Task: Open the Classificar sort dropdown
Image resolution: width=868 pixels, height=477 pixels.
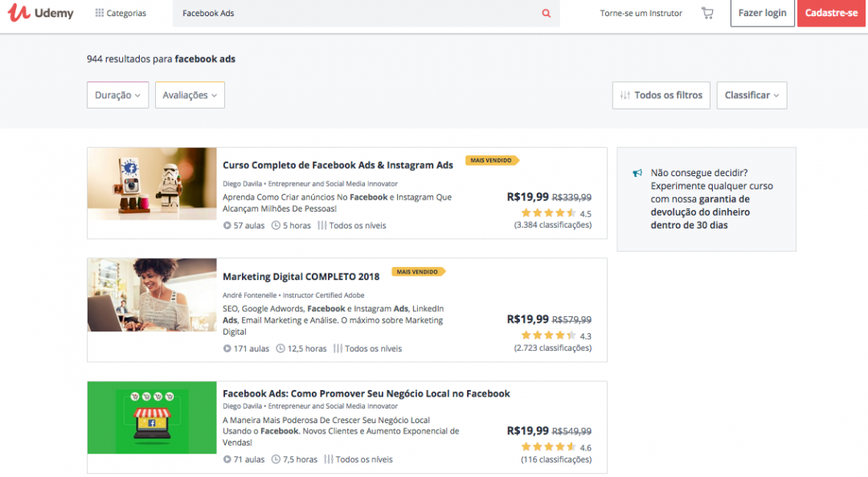Action: tap(751, 95)
